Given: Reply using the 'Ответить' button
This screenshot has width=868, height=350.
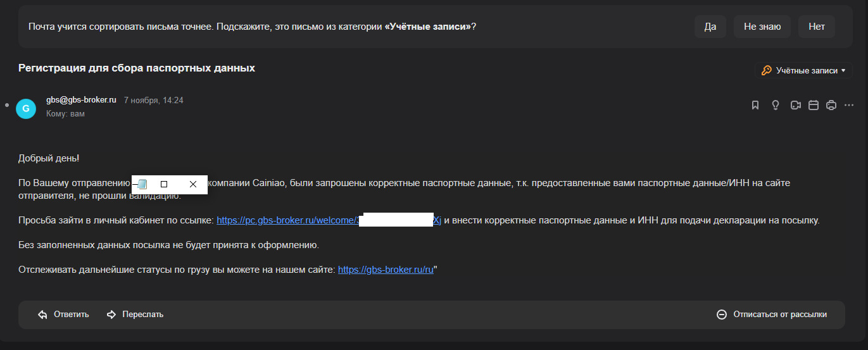Looking at the screenshot, I should tap(63, 315).
